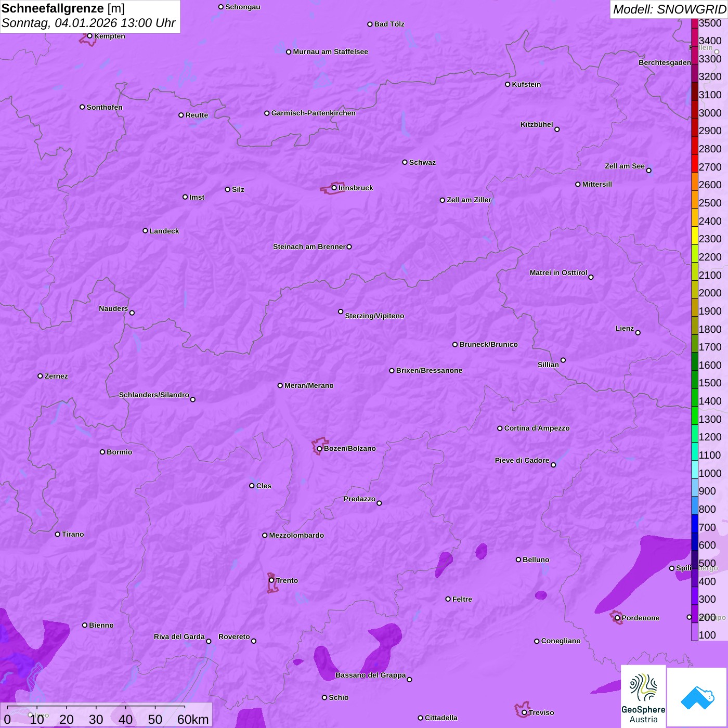728x728 pixels.
Task: Click the blue mountain cloud logo
Action: (x=697, y=697)
